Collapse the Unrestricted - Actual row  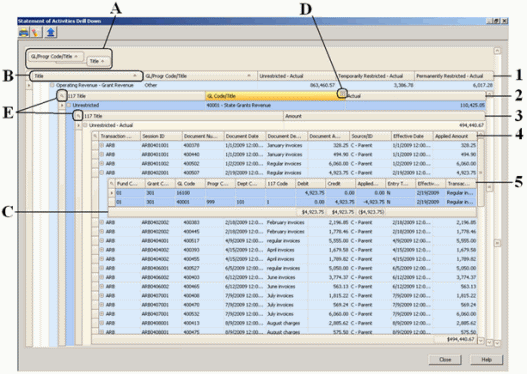click(85, 125)
